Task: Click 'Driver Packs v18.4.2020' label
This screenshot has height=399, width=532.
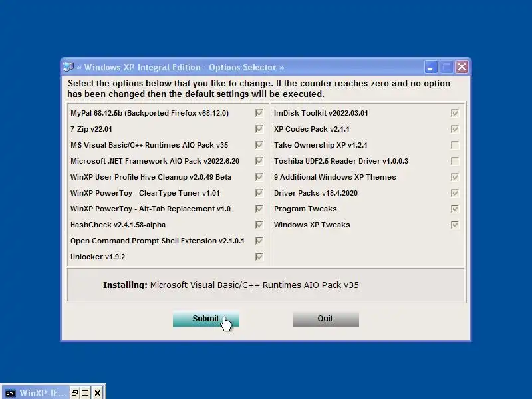Action: click(x=316, y=193)
